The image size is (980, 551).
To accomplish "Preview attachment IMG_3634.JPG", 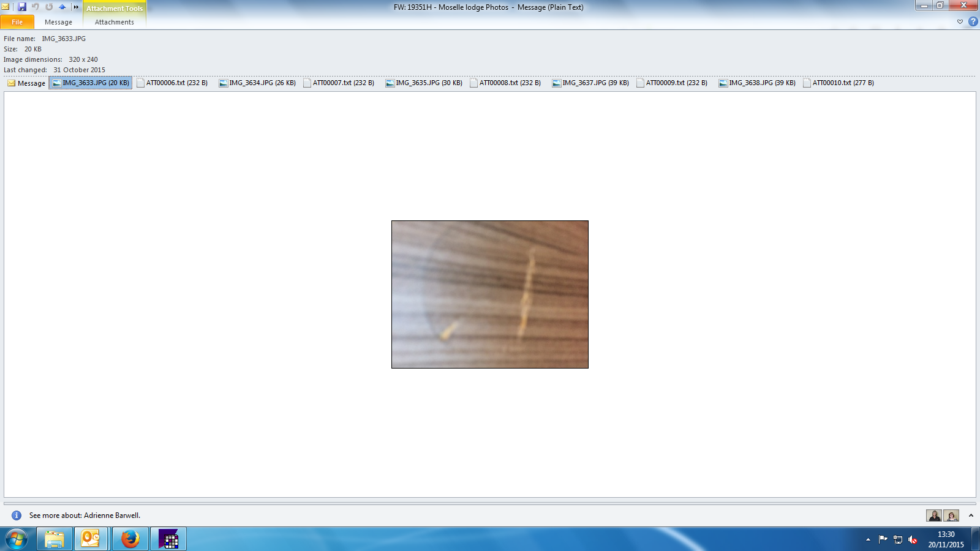I will pyautogui.click(x=257, y=83).
